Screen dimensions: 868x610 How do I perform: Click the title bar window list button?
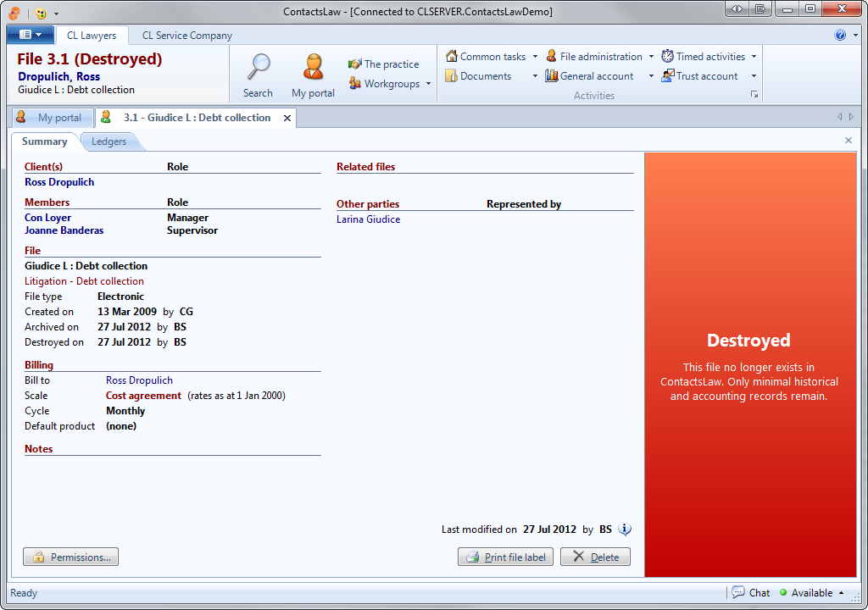tap(759, 8)
